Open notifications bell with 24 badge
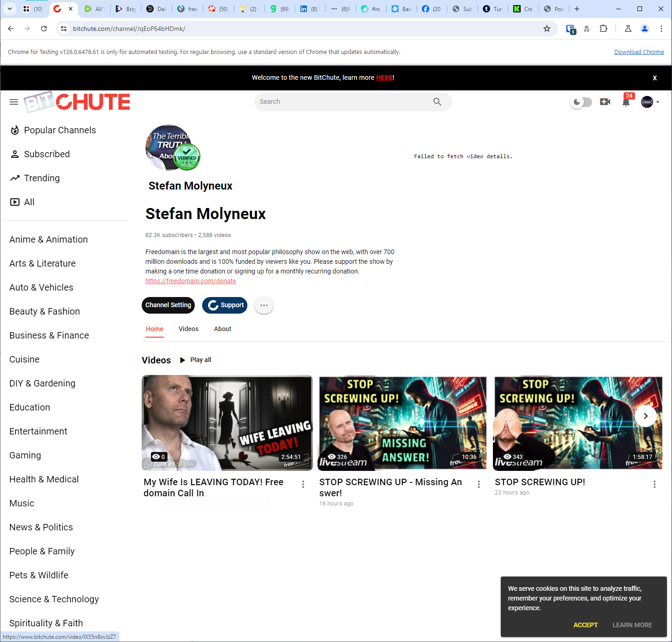Screen dimensions: 672x642 pyautogui.click(x=626, y=101)
